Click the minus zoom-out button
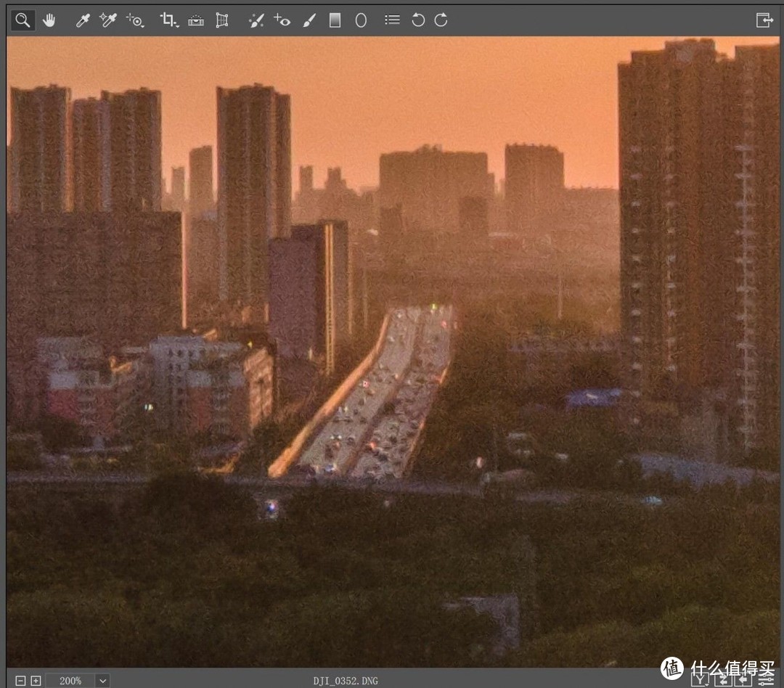Image resolution: width=784 pixels, height=688 pixels. click(20, 681)
